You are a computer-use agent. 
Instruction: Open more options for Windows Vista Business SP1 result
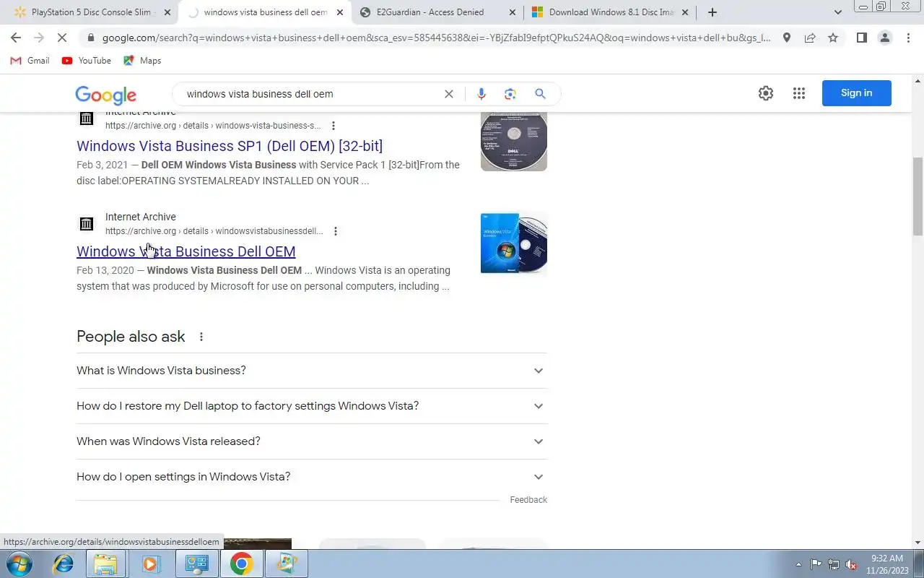point(334,126)
